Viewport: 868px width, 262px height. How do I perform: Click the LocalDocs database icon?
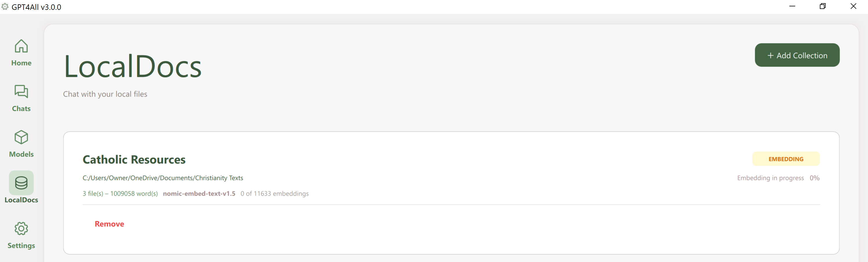[x=21, y=183]
